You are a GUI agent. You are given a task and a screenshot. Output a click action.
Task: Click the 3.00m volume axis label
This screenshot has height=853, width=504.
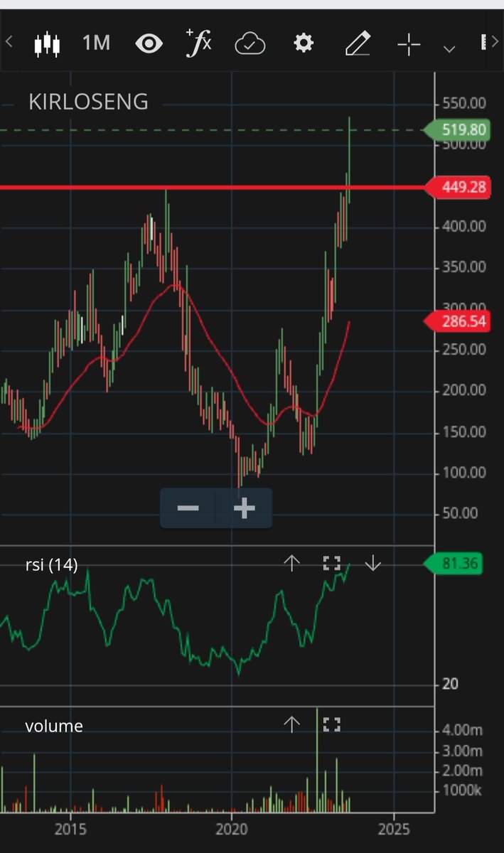[x=463, y=751]
